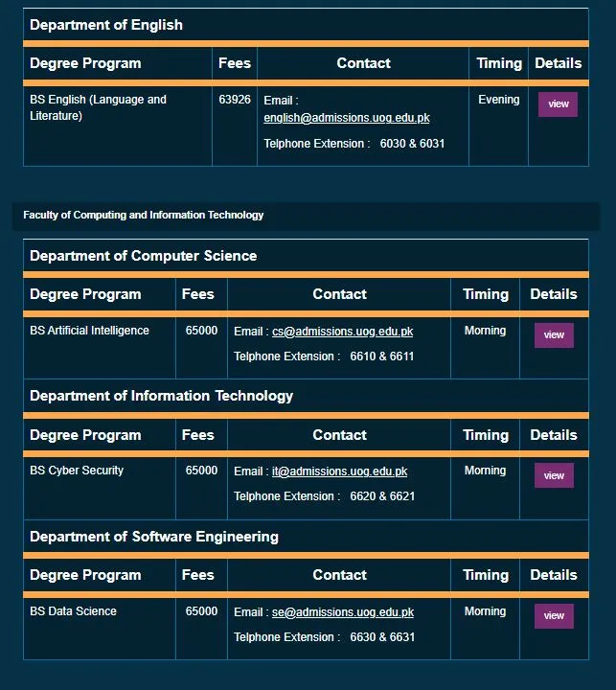Select the Department of Software Engineering heading

click(154, 537)
